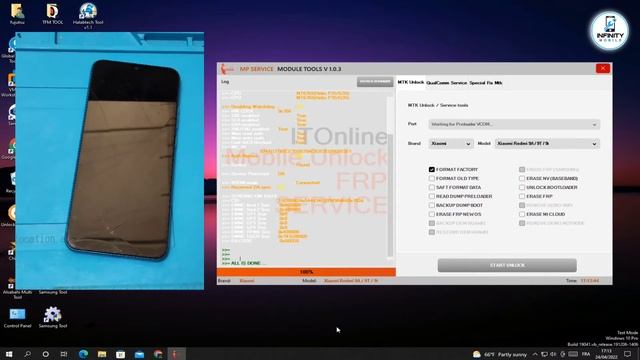Screen dimensions: 640x360
Task: Enable the UNLOCK BOOTLOADER checkbox
Action: point(522,187)
